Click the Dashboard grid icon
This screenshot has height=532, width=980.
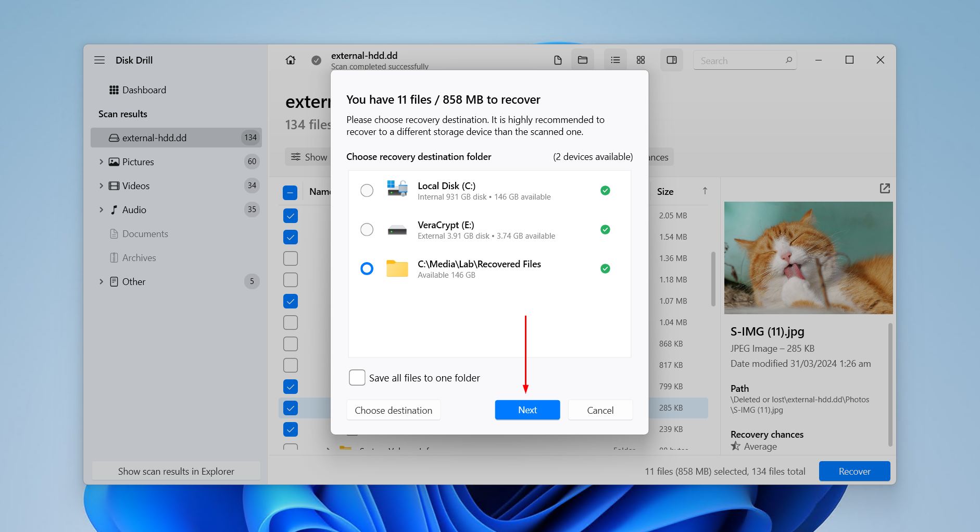[x=114, y=90]
